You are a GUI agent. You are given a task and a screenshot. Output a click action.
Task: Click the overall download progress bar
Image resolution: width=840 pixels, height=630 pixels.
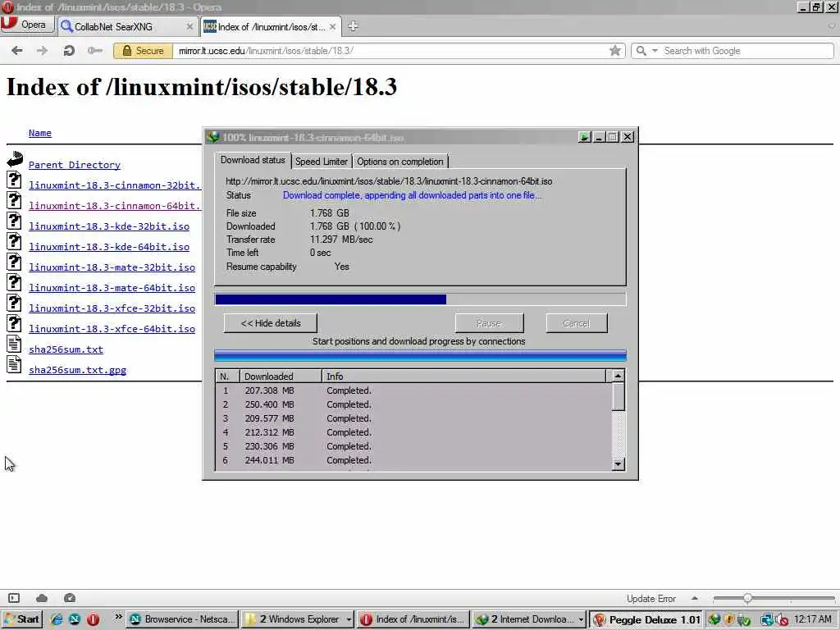pyautogui.click(x=420, y=299)
